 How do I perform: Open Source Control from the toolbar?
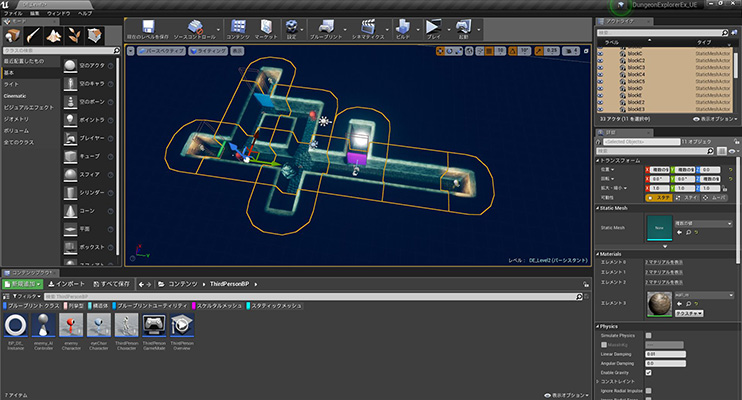point(194,27)
